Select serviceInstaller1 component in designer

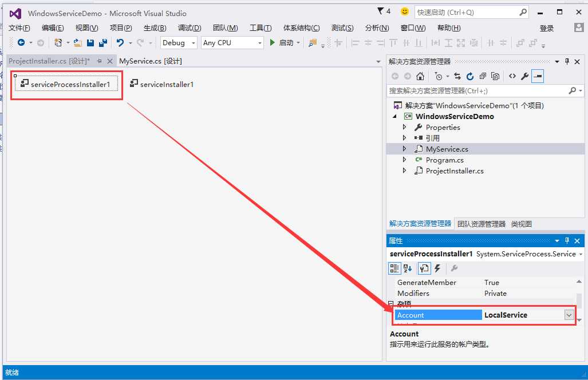(x=162, y=84)
